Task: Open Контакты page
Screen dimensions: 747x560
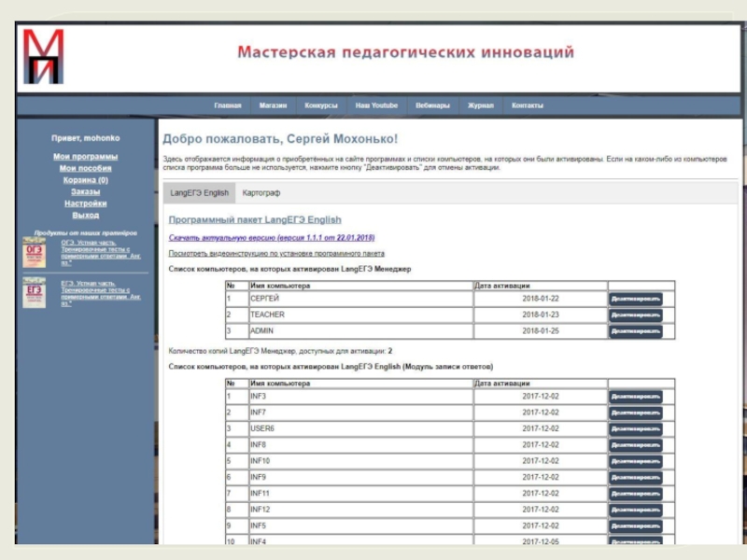Action: (528, 105)
